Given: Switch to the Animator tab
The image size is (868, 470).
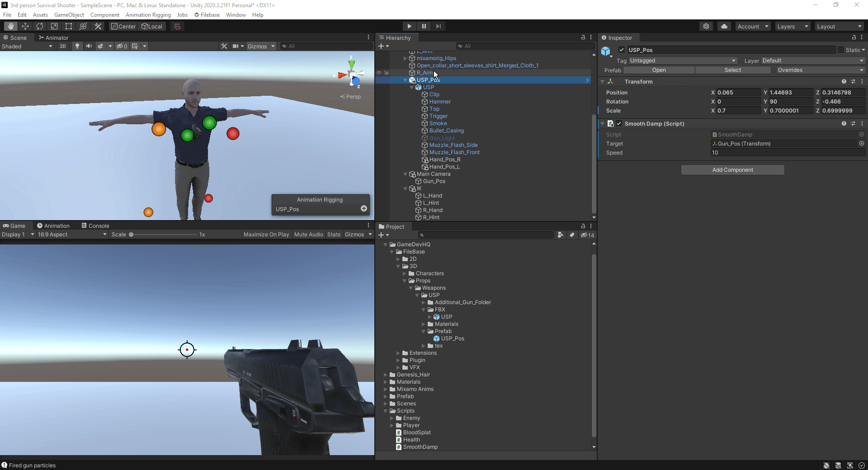Looking at the screenshot, I should (53, 38).
